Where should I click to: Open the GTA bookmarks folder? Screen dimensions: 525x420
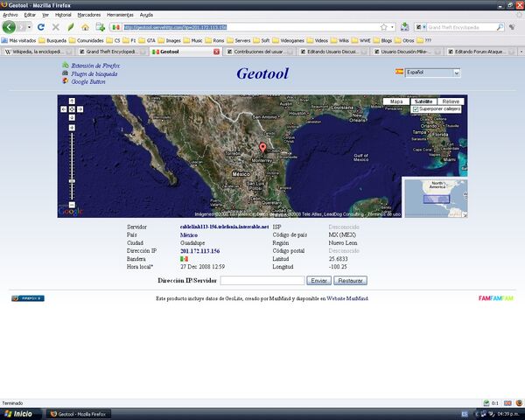(x=147, y=40)
